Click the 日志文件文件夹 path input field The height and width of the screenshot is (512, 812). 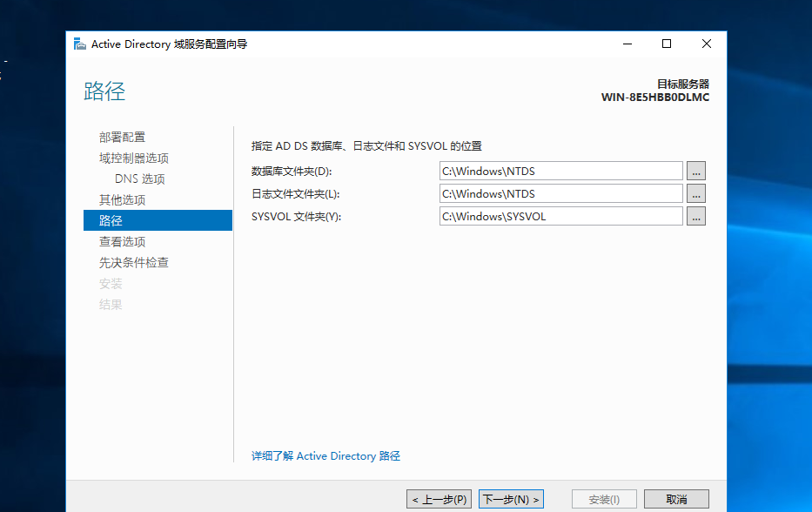(x=560, y=193)
